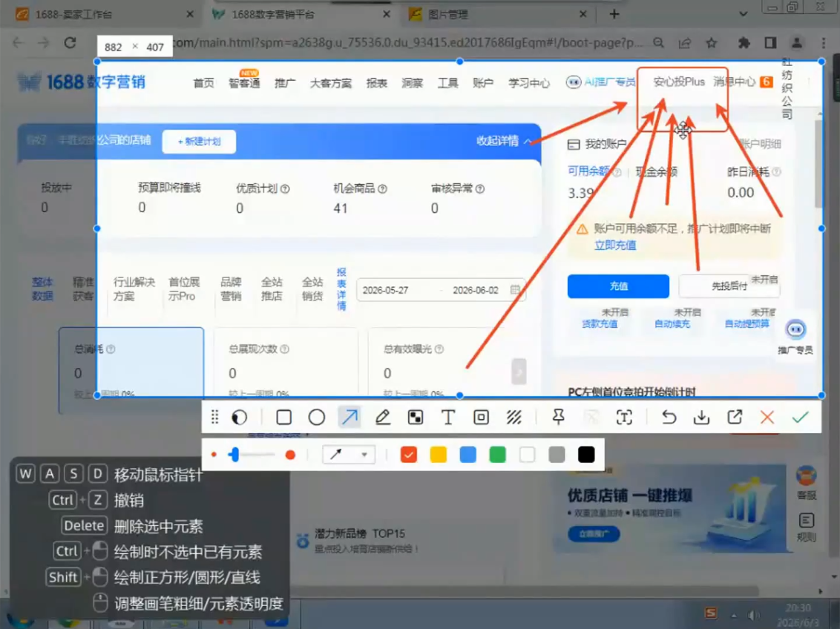Open 安心投Plus link
The height and width of the screenshot is (629, 840).
[679, 82]
